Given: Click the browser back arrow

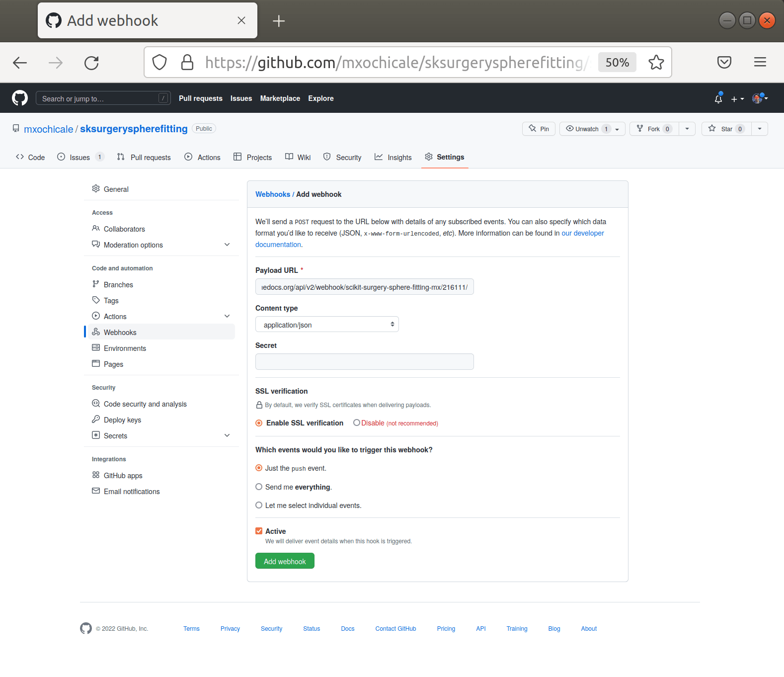Looking at the screenshot, I should pyautogui.click(x=20, y=63).
